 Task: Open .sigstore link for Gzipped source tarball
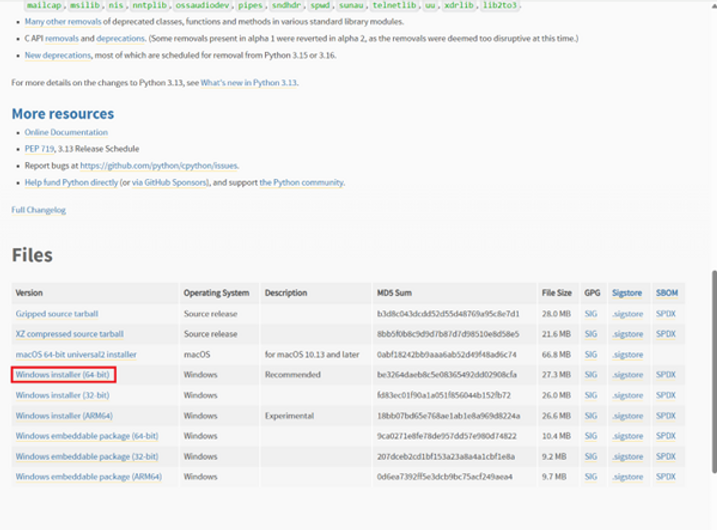(628, 314)
